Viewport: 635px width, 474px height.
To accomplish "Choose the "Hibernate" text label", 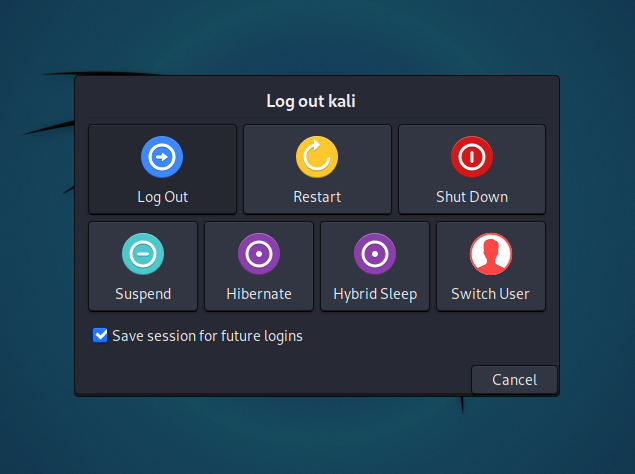I will coord(259,294).
